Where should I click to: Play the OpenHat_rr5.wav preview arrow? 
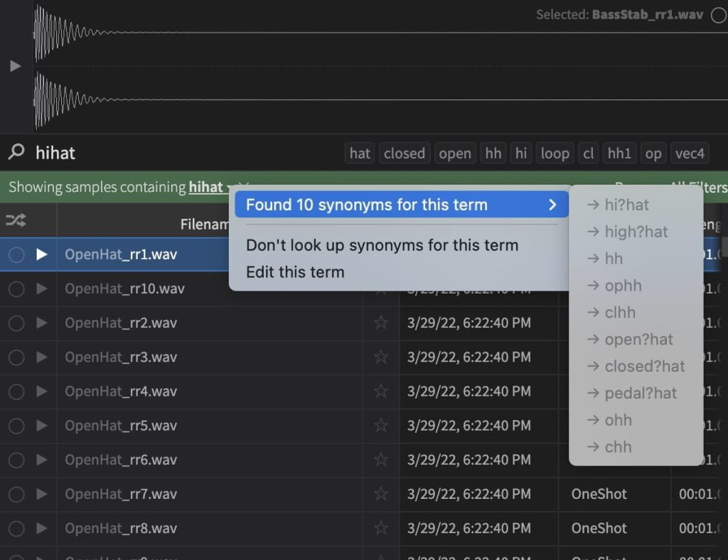[42, 426]
